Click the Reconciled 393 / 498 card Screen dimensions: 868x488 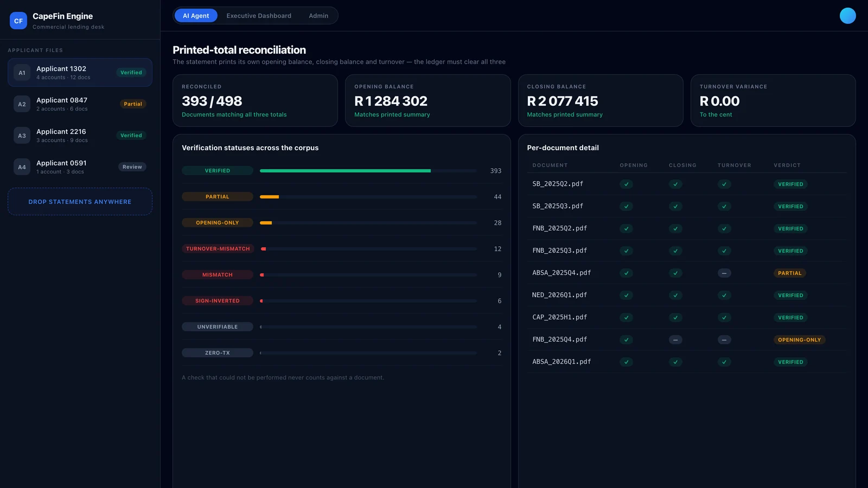[x=255, y=101]
